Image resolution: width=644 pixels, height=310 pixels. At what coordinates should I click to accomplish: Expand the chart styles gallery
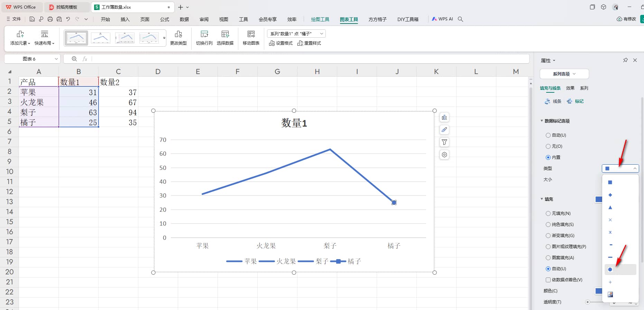tap(164, 38)
